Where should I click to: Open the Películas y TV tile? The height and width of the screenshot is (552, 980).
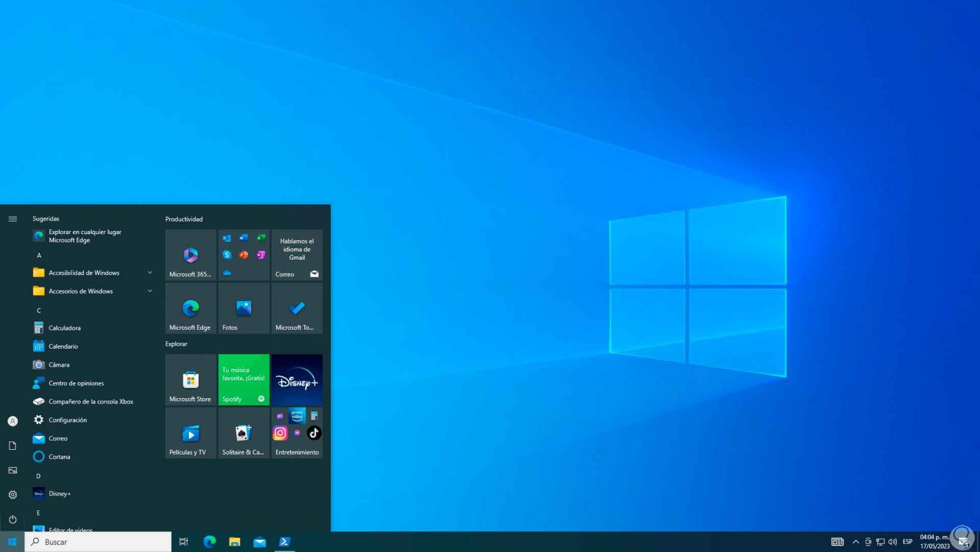coord(191,433)
